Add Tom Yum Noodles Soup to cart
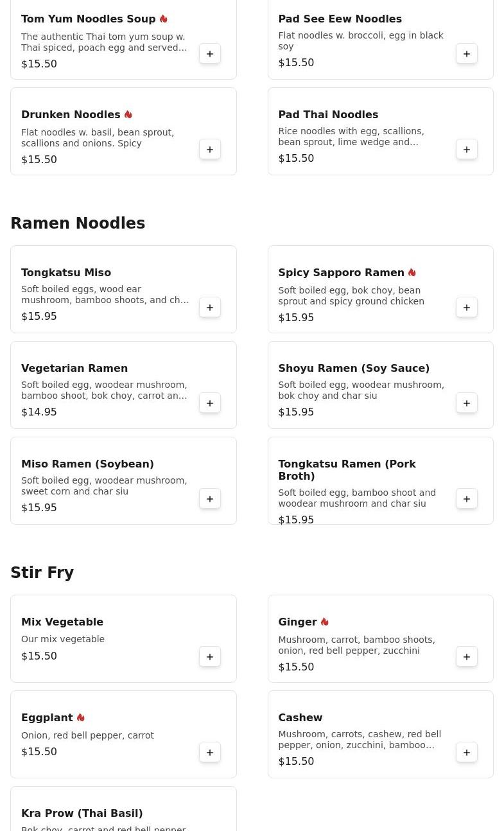Image resolution: width=504 pixels, height=831 pixels. pos(210,54)
